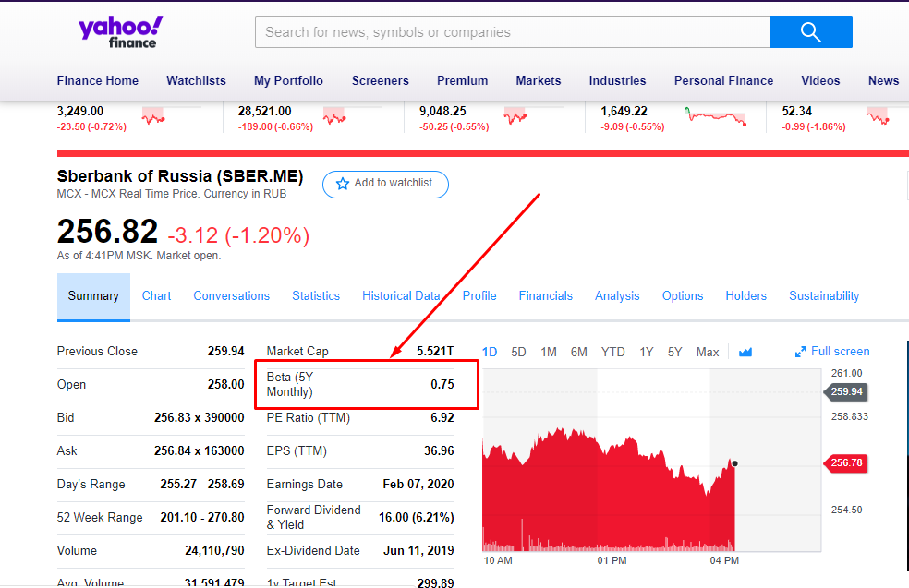Click the 256.78 current price chart marker

pyautogui.click(x=846, y=462)
